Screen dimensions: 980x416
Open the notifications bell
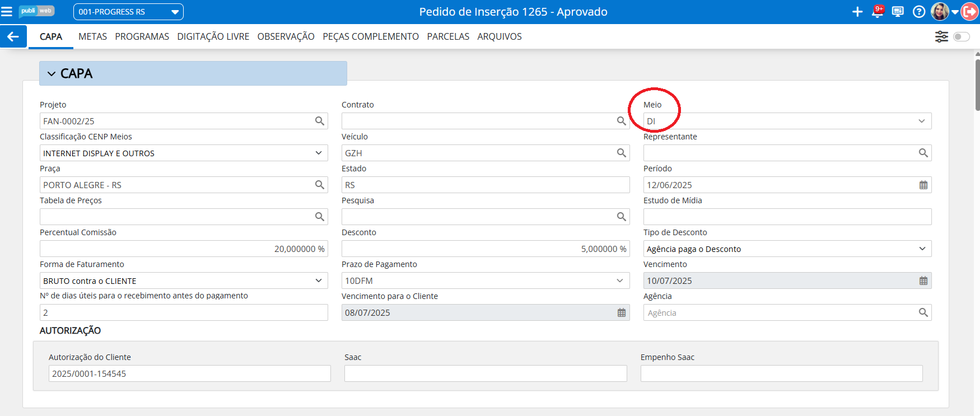coord(878,12)
